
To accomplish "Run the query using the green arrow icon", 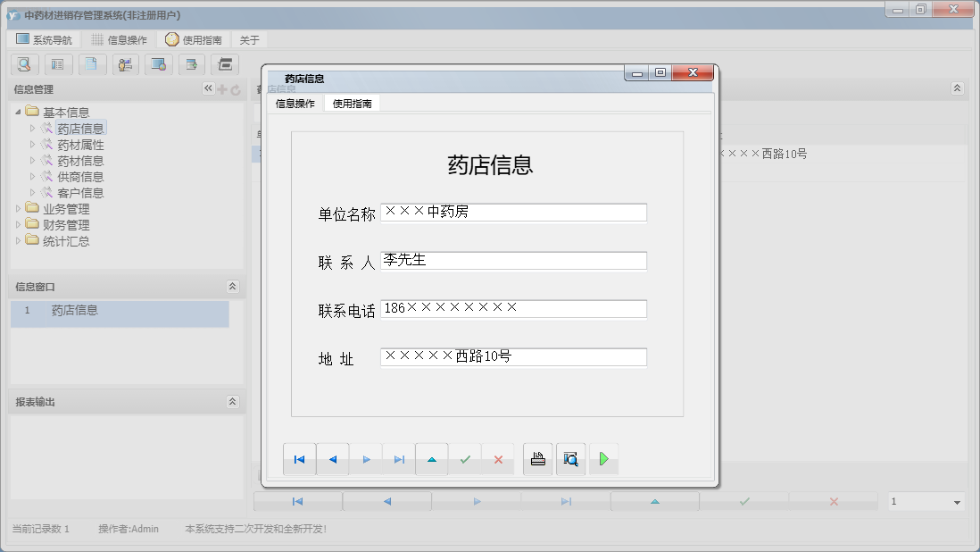I will click(x=604, y=458).
